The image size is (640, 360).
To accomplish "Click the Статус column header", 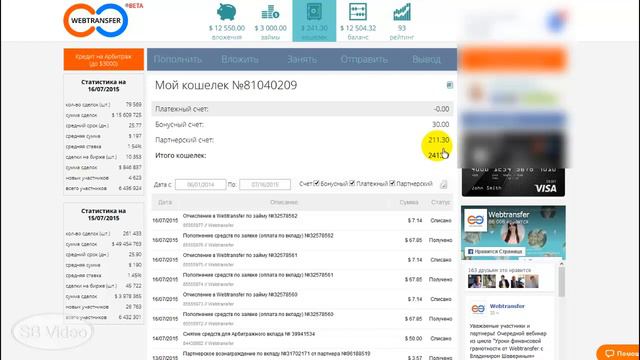I will coord(441,202).
